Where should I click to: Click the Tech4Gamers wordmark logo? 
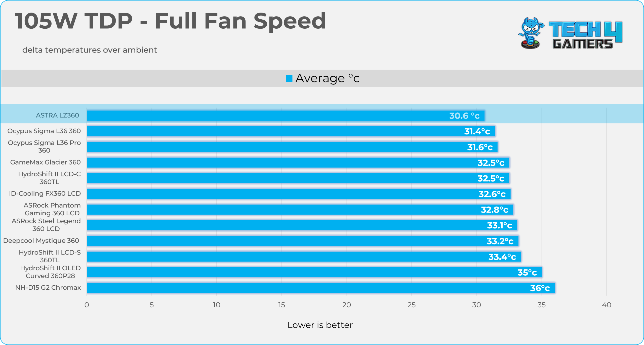pos(585,35)
